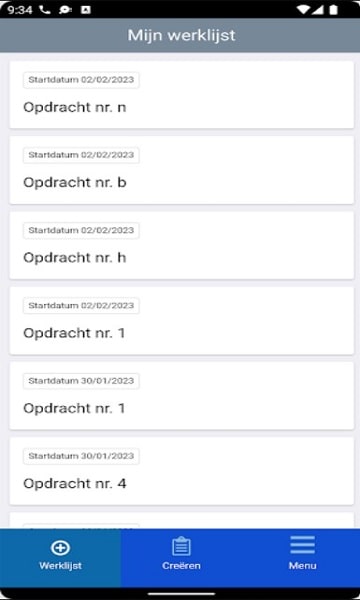Select the Menu tab label
The height and width of the screenshot is (600, 360).
coord(302,566)
